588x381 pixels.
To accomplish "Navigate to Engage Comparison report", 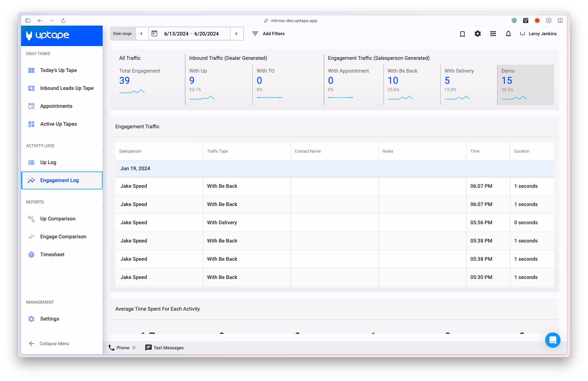I will click(63, 237).
